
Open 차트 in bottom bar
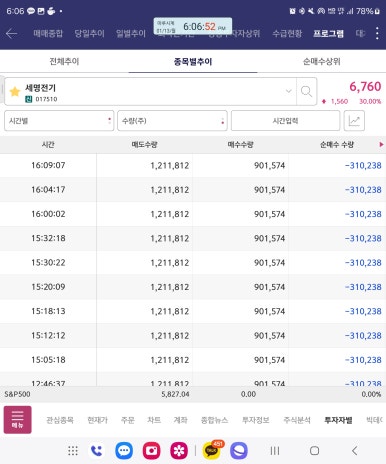(x=154, y=420)
